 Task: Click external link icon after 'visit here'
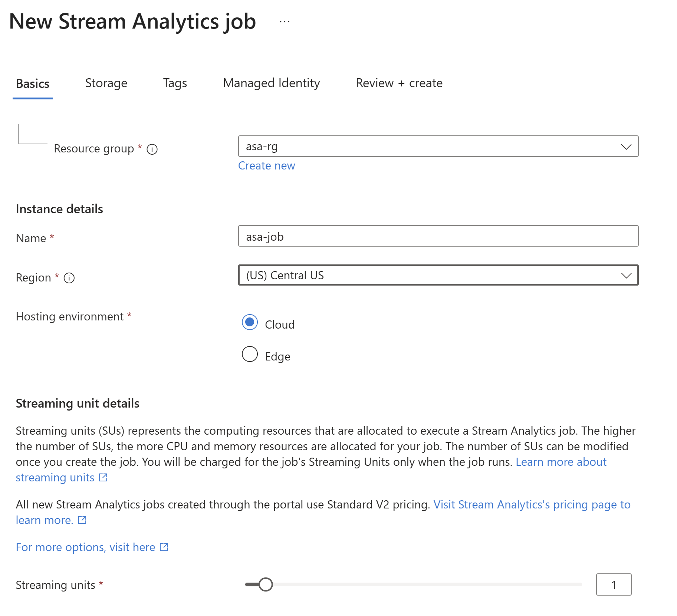pyautogui.click(x=164, y=547)
